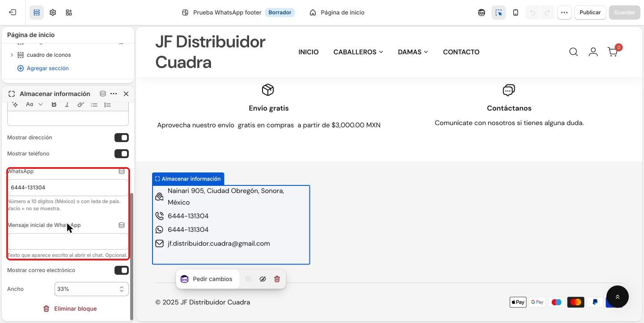
Task: Open theme settings gear icon
Action: pyautogui.click(x=53, y=13)
